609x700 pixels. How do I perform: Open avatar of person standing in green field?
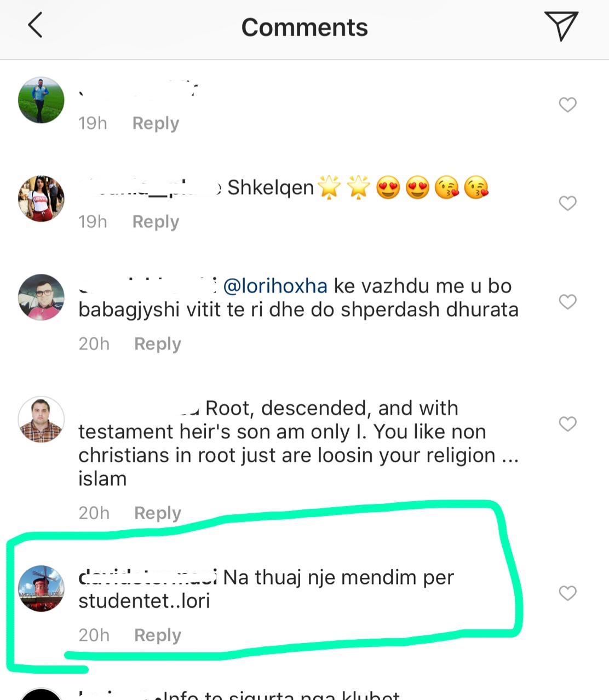pos(42,100)
